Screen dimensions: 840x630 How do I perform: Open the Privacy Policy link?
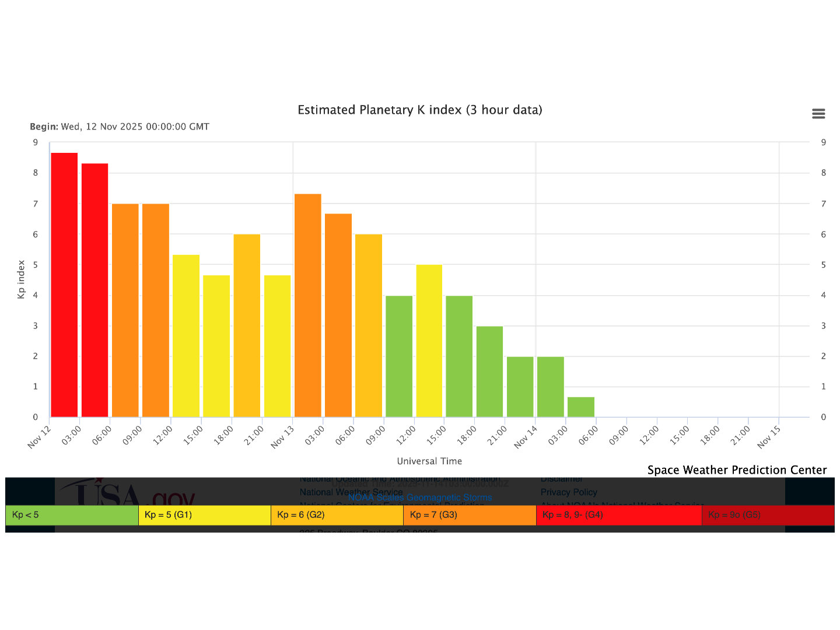point(569,492)
